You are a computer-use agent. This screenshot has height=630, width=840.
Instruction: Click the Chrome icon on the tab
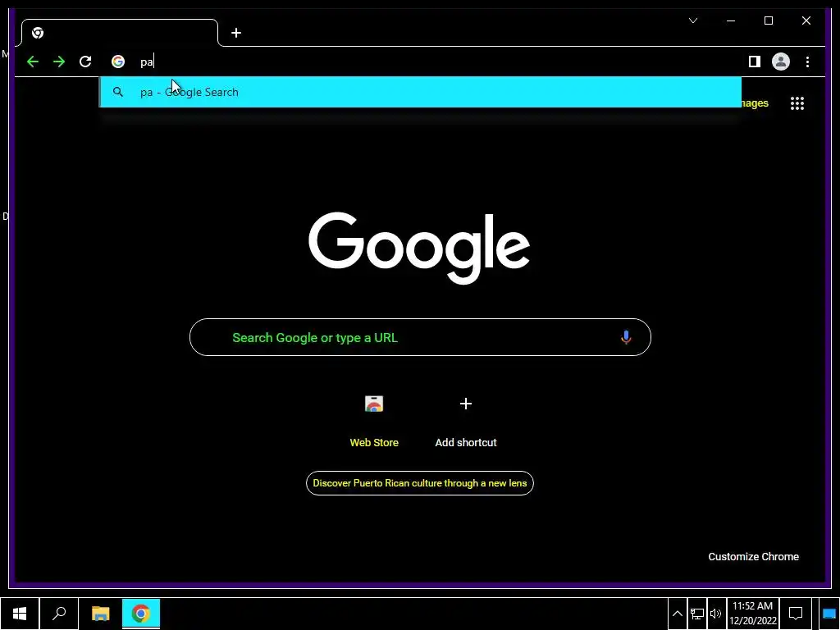(x=38, y=33)
